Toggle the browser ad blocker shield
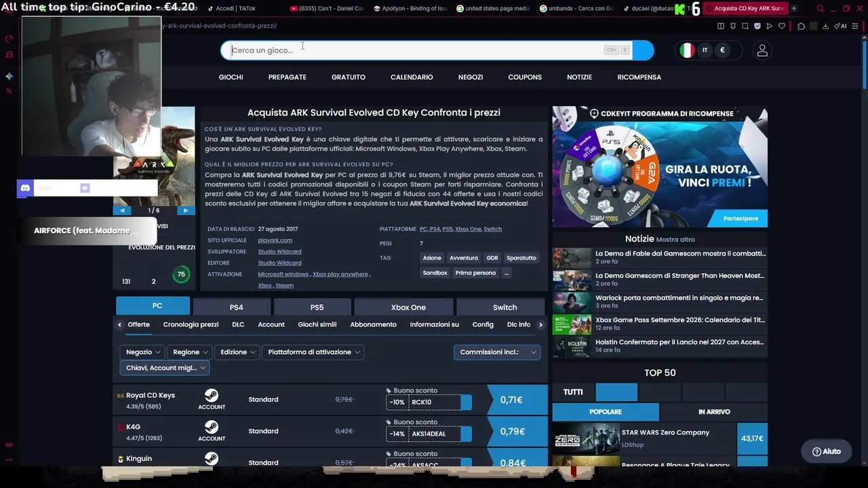The width and height of the screenshot is (868, 488). [x=757, y=26]
